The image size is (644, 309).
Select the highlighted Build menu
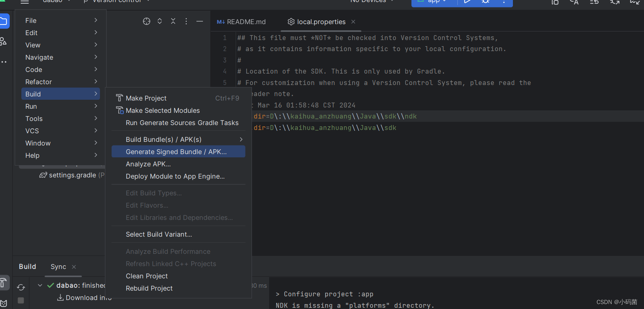pos(60,94)
